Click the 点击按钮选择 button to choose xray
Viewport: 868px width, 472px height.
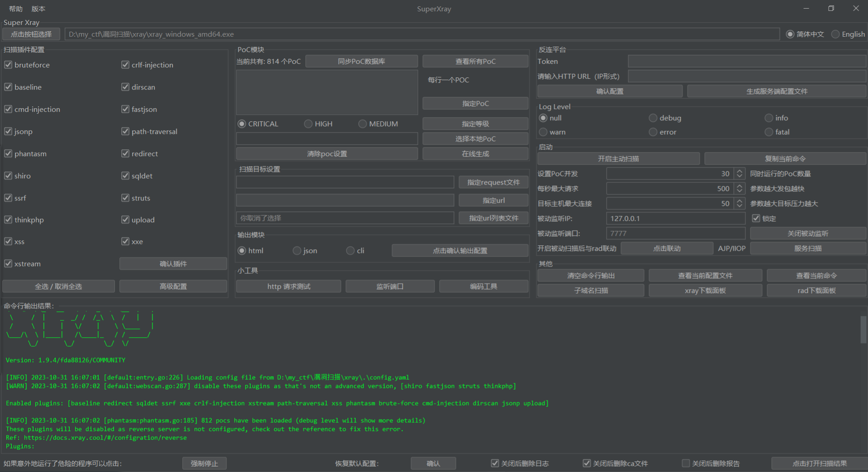click(31, 34)
